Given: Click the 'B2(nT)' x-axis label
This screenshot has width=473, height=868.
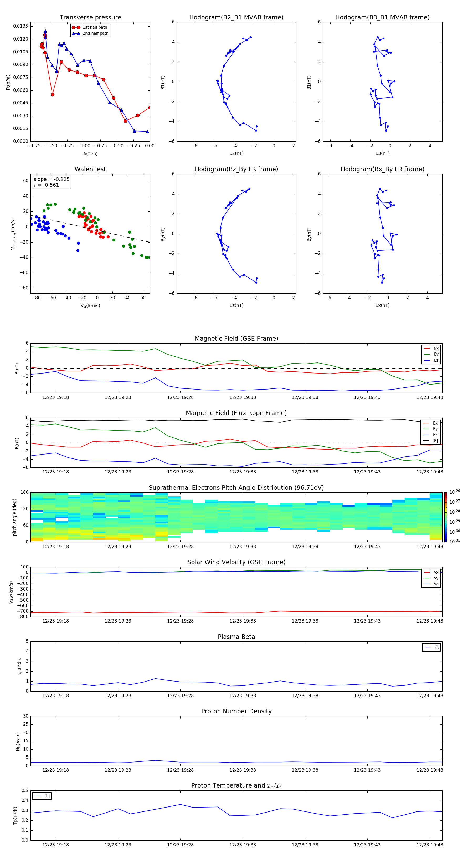Looking at the screenshot, I should tap(236, 153).
